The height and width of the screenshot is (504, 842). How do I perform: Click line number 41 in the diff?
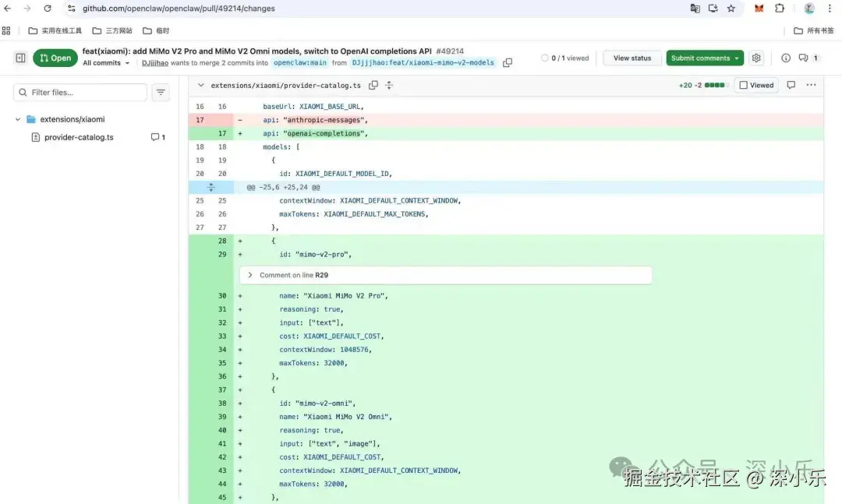click(x=222, y=444)
